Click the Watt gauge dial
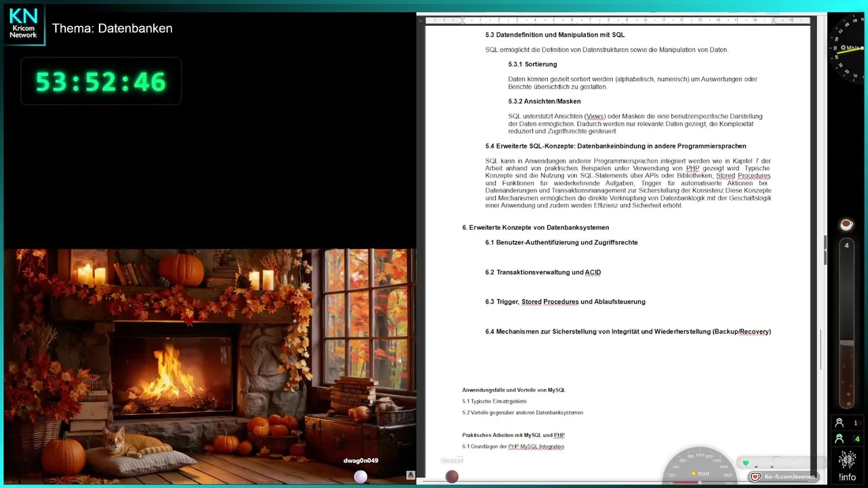Image resolution: width=868 pixels, height=488 pixels. pos(700,466)
